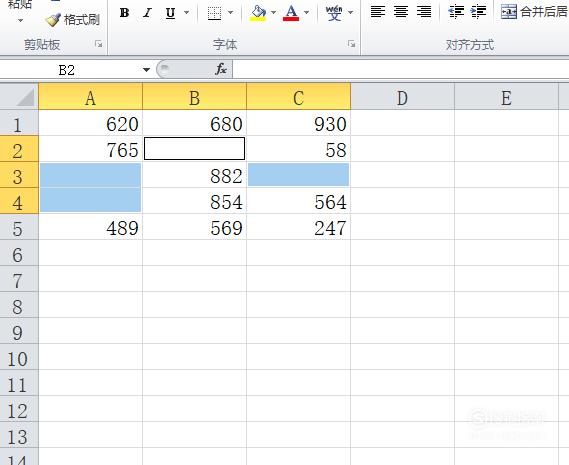Align text left
The image size is (569, 465).
click(x=378, y=12)
